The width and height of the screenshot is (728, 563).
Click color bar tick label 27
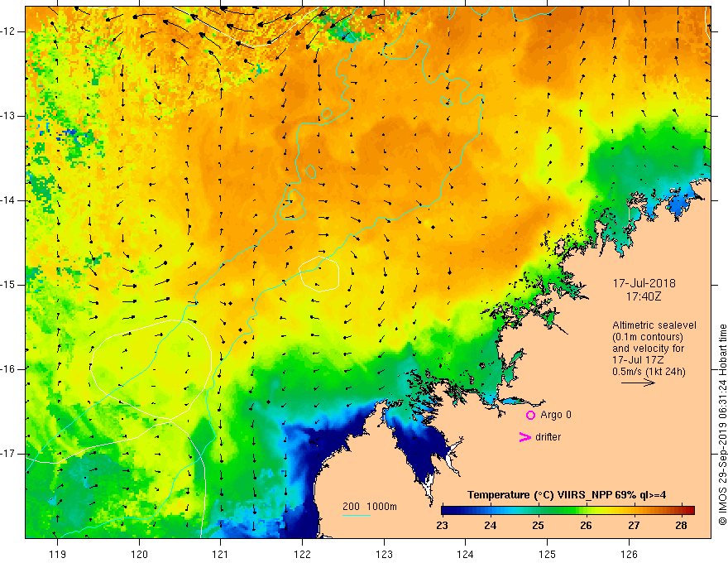[634, 526]
